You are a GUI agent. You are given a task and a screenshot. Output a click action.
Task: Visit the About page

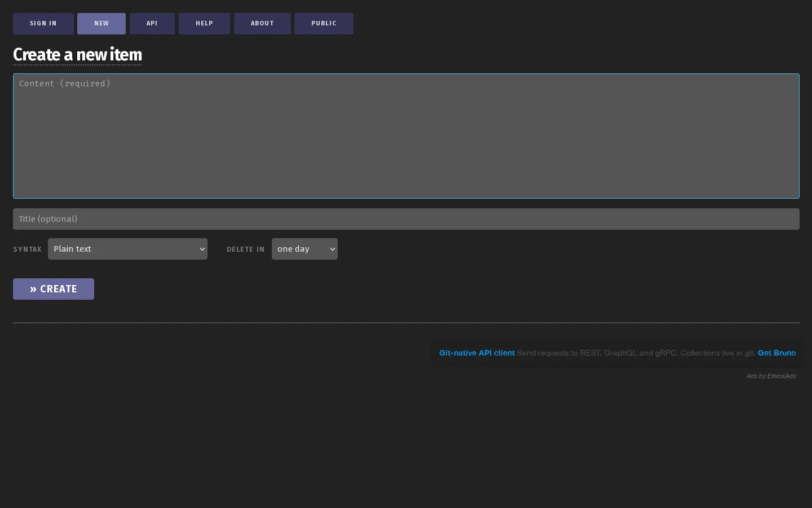pos(262,24)
